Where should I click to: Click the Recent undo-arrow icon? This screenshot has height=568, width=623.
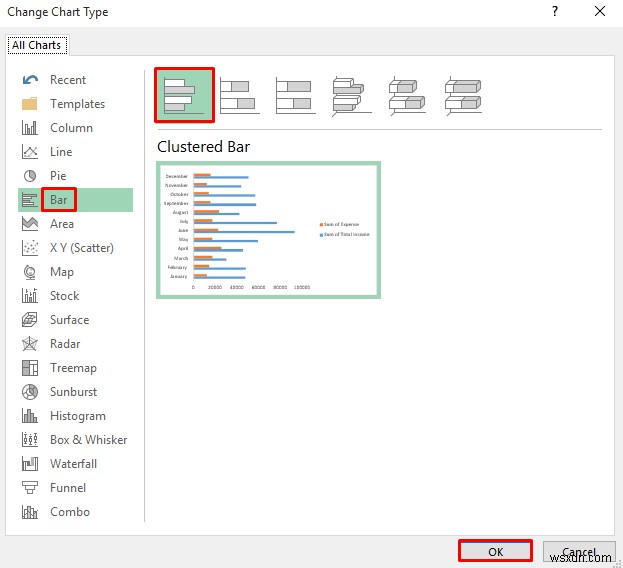click(30, 80)
